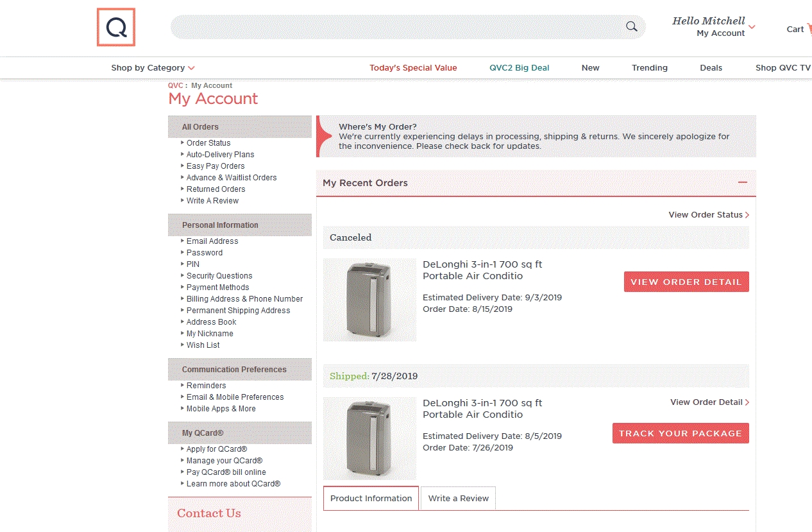The width and height of the screenshot is (812, 532).
Task: Expand the My Account dropdown arrow
Action: tap(752, 27)
